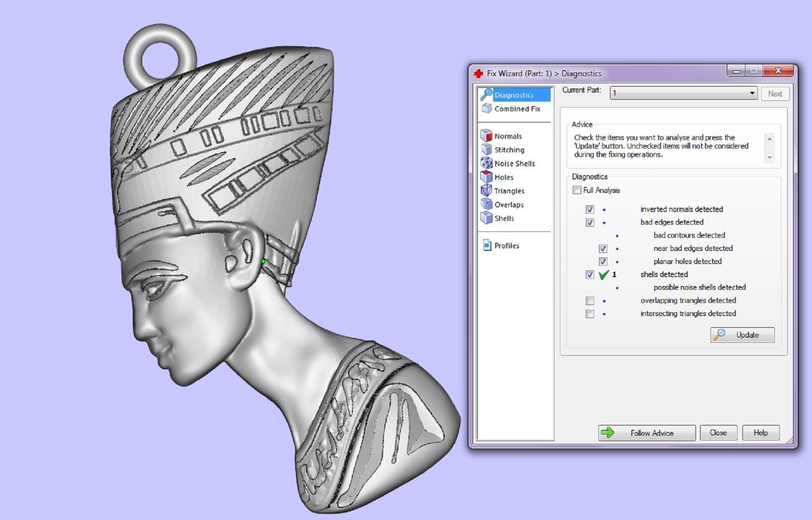Open the Triangles page label
812x520 pixels.
(x=509, y=191)
